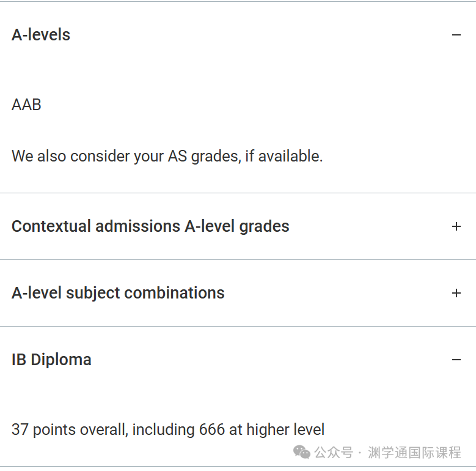Click the sentence about AS grades
The image size is (476, 471).
[167, 156]
